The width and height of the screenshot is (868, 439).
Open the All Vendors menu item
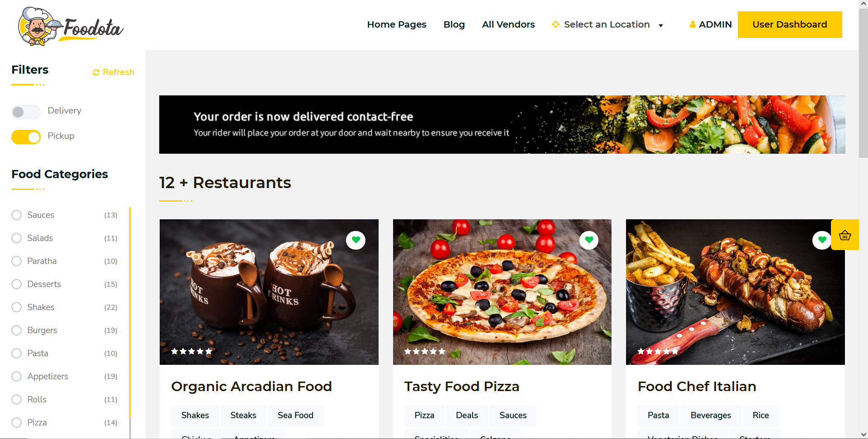click(508, 24)
